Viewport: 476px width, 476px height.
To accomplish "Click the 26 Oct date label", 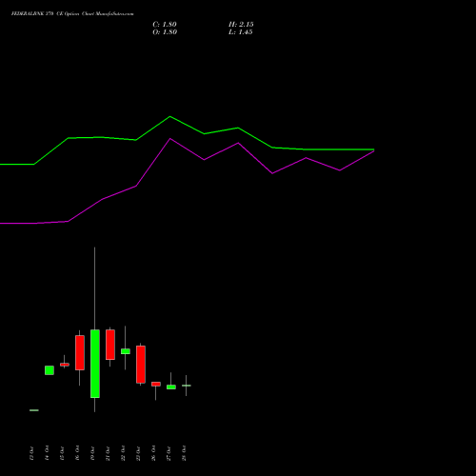I will click(x=153, y=453).
